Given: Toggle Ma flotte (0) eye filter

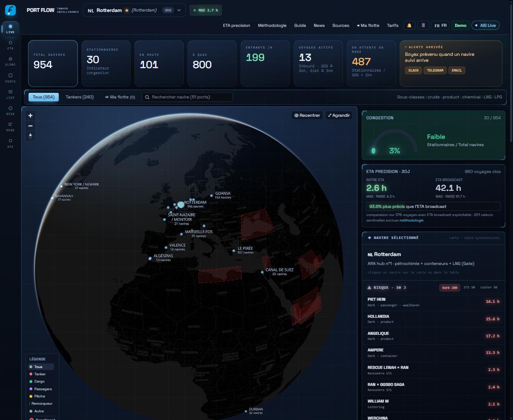Looking at the screenshot, I should [120, 97].
